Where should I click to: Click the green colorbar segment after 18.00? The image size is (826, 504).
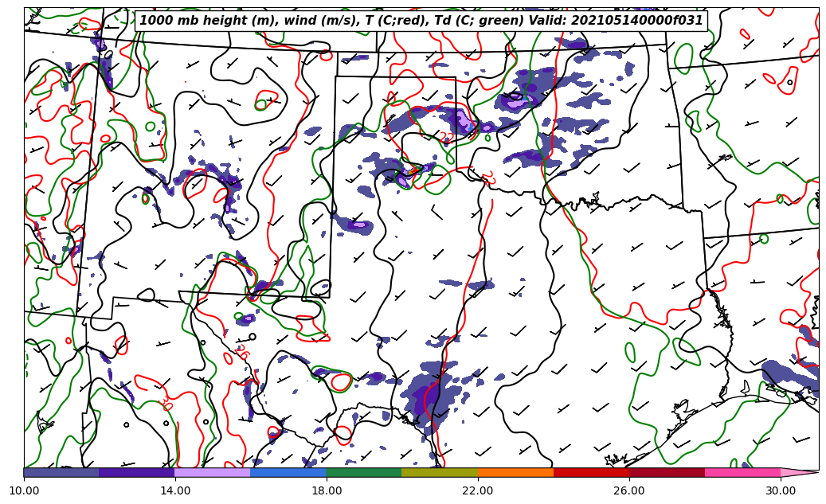click(x=364, y=472)
